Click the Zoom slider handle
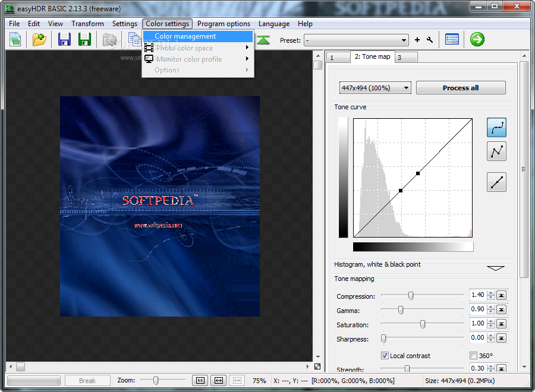Screen dimensions: 535x392 pyautogui.click(x=156, y=380)
